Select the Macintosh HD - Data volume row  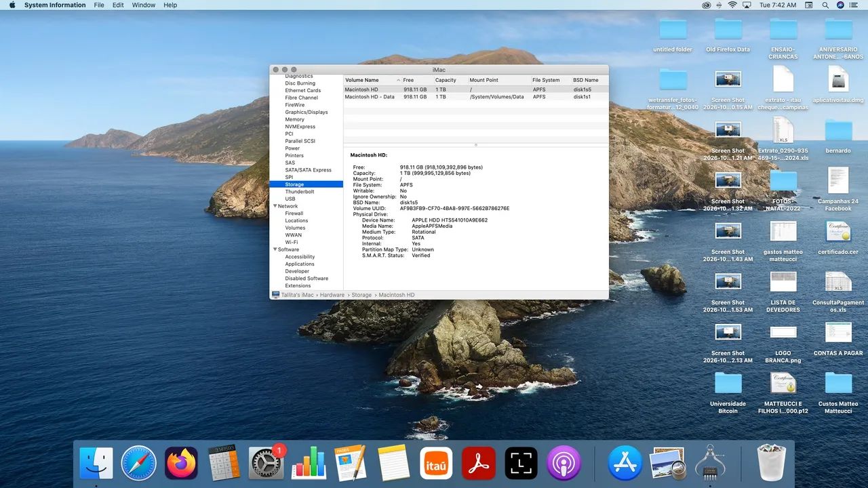click(x=476, y=97)
